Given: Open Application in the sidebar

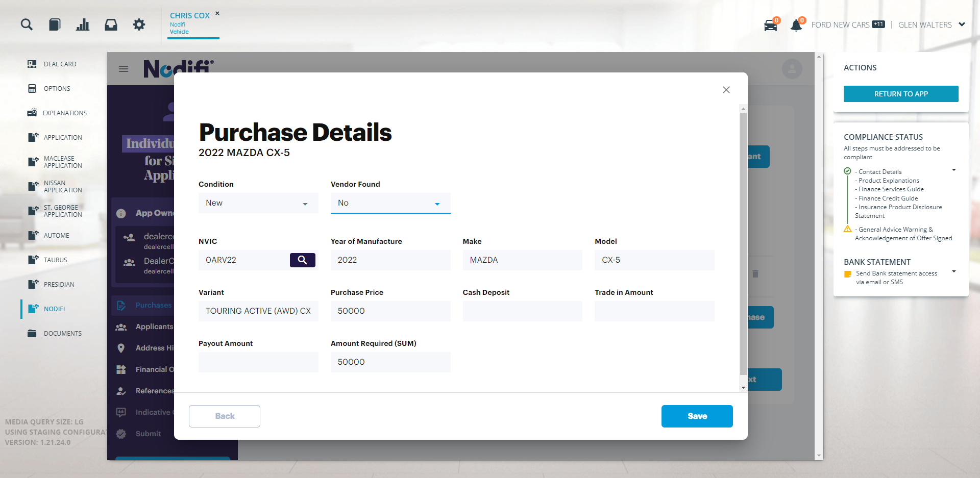Looking at the screenshot, I should (63, 138).
